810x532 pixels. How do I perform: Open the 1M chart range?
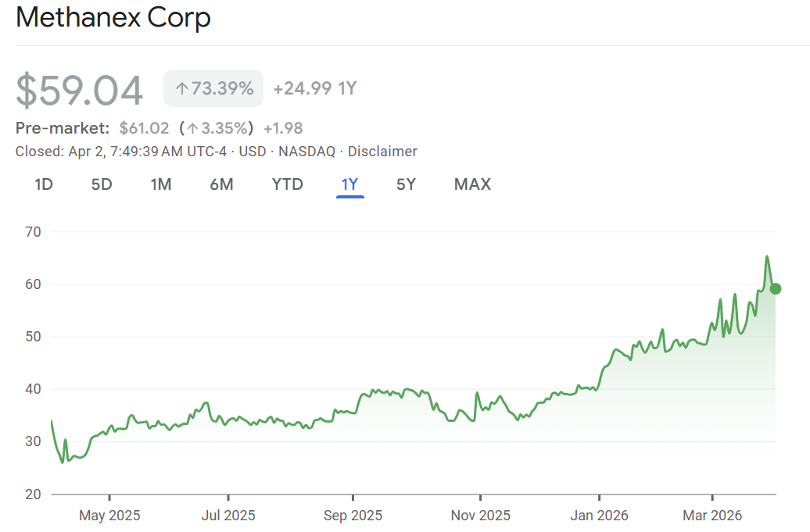coord(161,184)
